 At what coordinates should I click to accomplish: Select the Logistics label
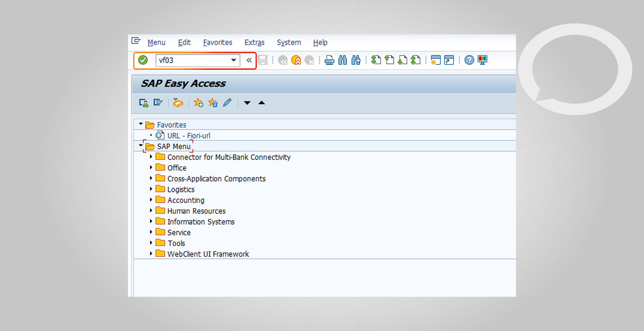pos(181,190)
